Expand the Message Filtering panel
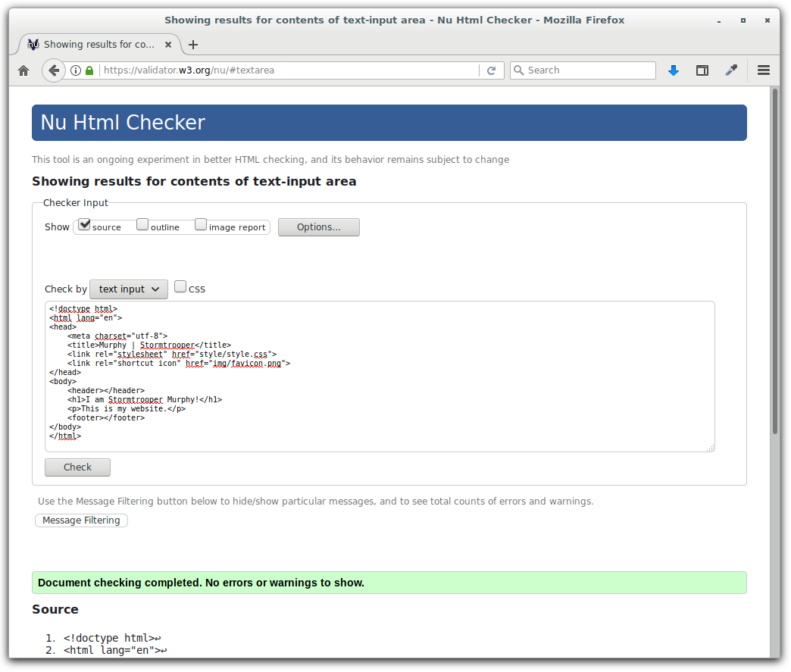This screenshot has height=672, width=791. [81, 520]
